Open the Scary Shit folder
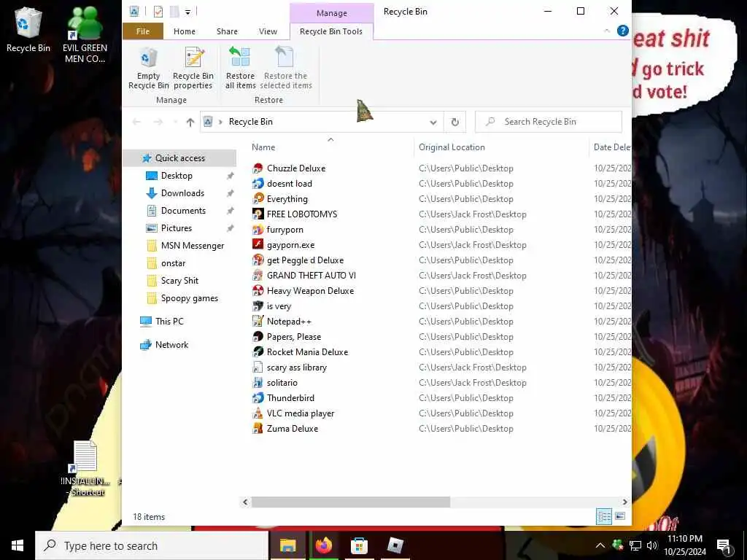This screenshot has height=560, width=747. coord(179,281)
